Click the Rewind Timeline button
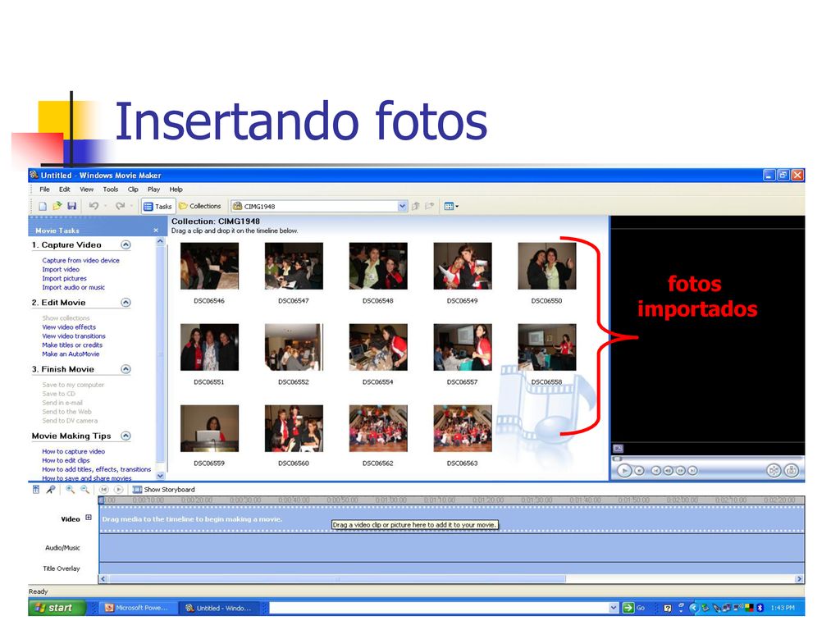Viewport: 840px width, 630px height. click(104, 490)
